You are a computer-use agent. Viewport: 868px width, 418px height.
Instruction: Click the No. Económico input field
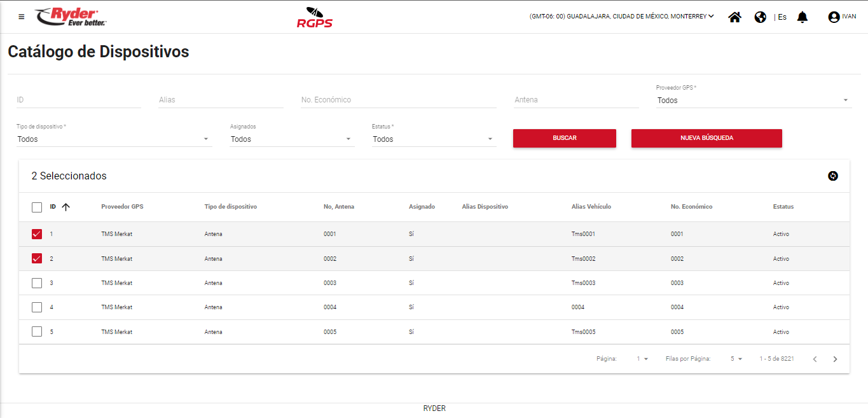[398, 100]
